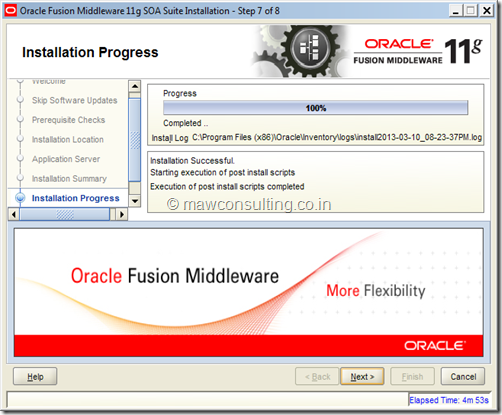
Task: Click the disabled Back button
Action: (317, 376)
